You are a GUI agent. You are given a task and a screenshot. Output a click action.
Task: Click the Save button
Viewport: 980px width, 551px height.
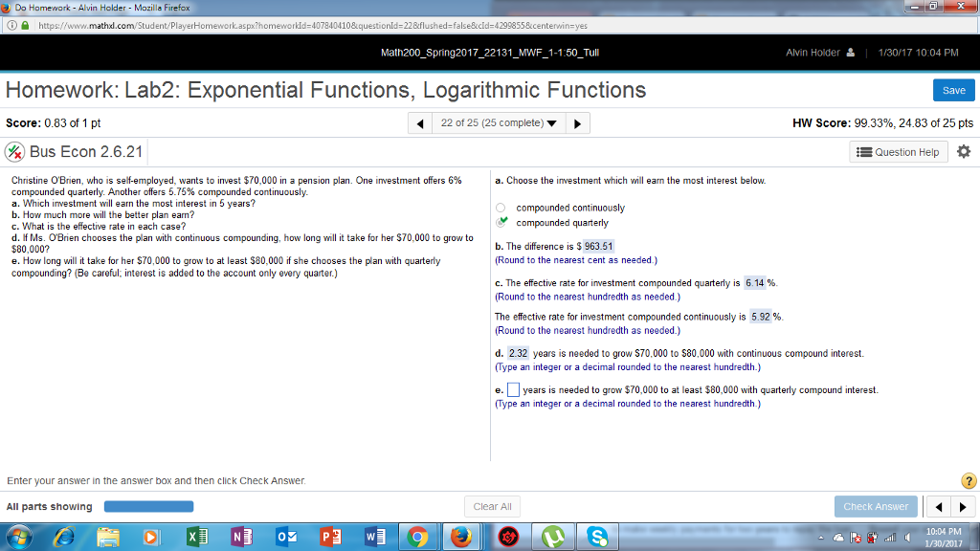[x=953, y=90]
